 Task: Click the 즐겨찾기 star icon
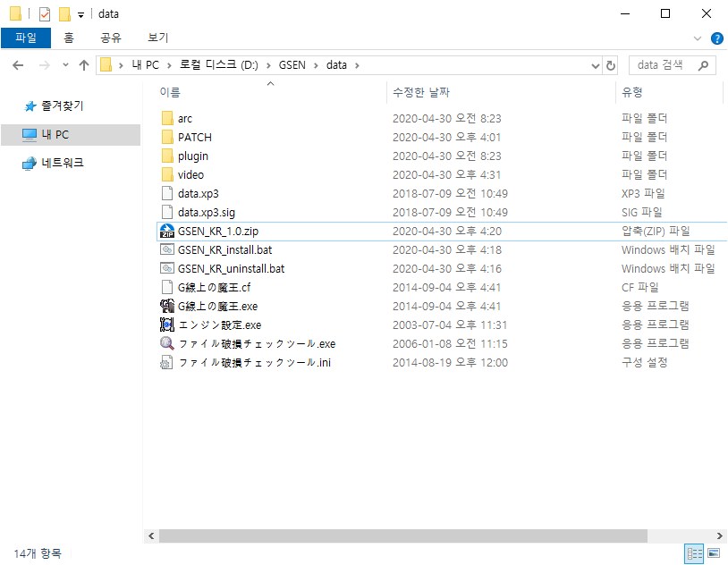point(30,106)
